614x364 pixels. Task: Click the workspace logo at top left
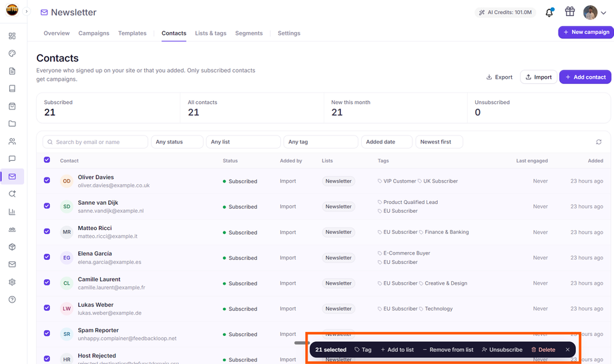click(x=12, y=10)
